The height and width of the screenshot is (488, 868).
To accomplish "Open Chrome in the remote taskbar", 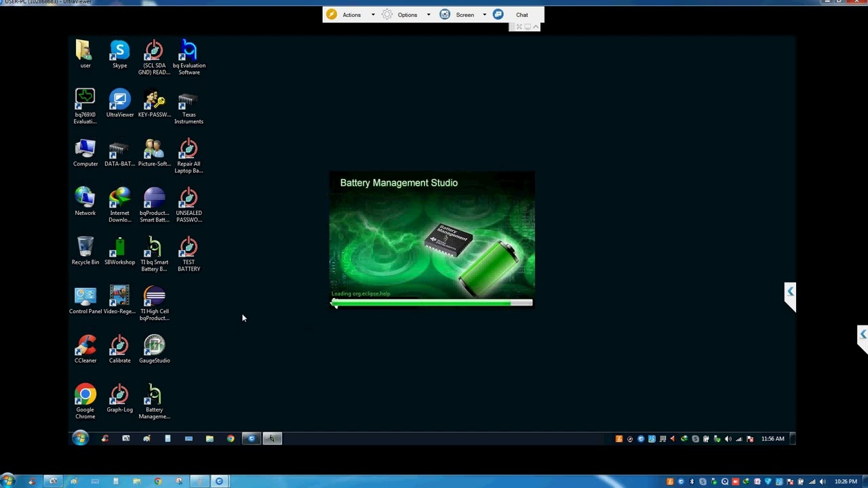I will tap(231, 439).
